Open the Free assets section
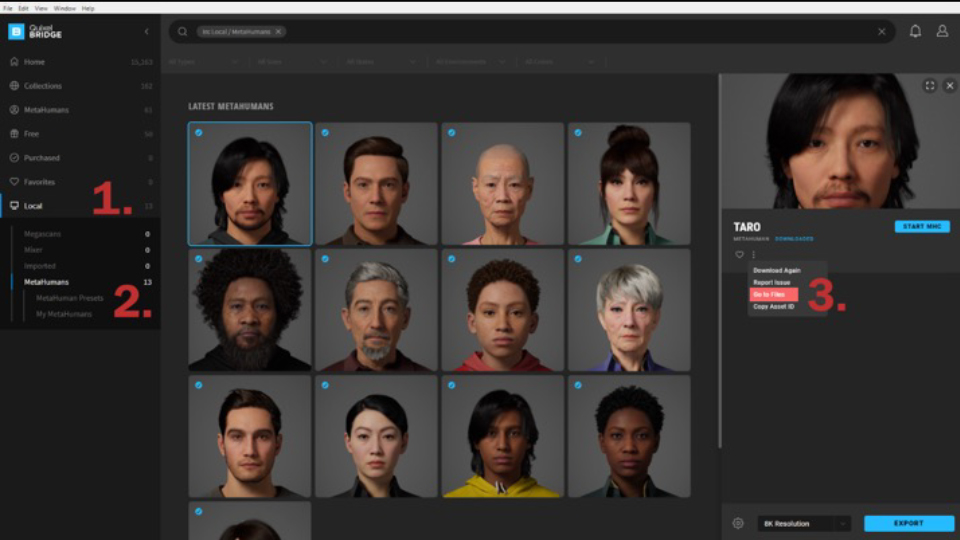 (x=31, y=133)
